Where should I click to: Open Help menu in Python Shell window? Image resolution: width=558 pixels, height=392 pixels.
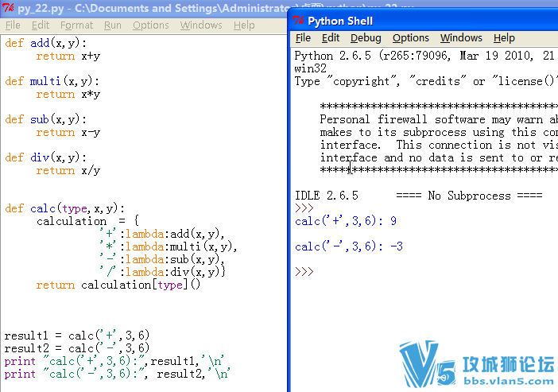(504, 37)
